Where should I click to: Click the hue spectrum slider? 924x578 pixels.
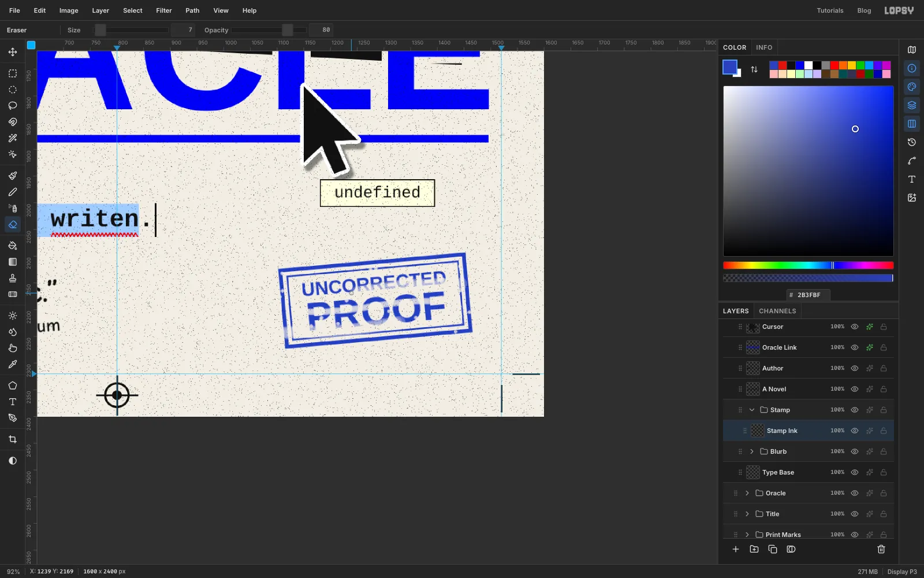click(x=808, y=265)
